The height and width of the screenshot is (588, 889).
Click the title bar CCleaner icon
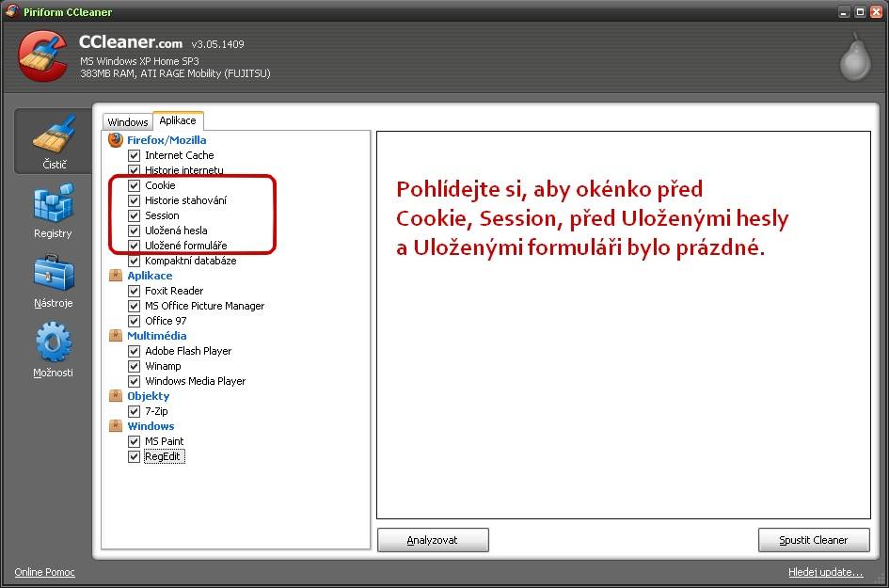point(11,10)
